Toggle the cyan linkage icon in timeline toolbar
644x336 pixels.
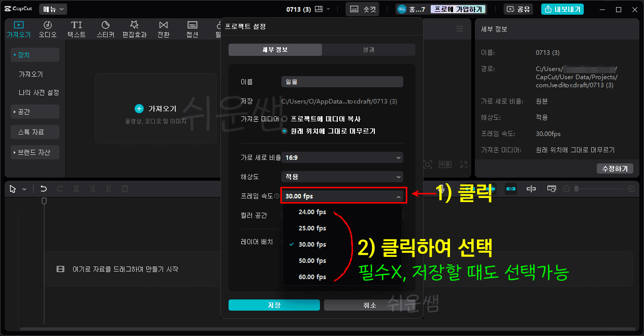click(x=511, y=189)
